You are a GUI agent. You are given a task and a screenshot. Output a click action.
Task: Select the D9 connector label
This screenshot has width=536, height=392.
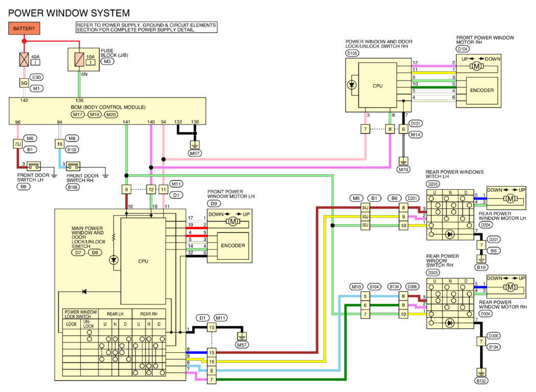214,204
